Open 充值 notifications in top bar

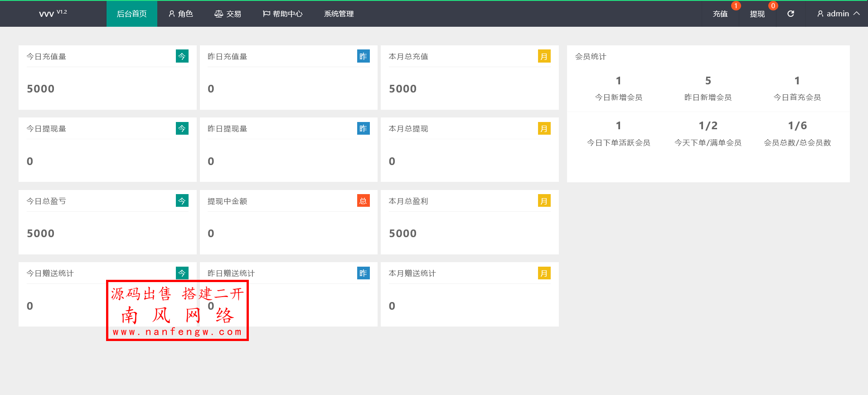720,14
